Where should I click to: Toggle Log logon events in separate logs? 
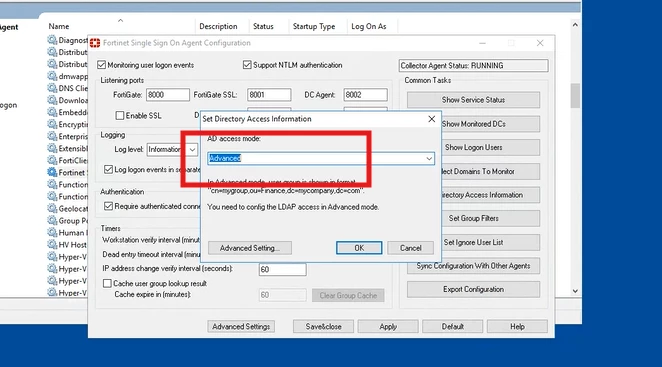(x=109, y=170)
